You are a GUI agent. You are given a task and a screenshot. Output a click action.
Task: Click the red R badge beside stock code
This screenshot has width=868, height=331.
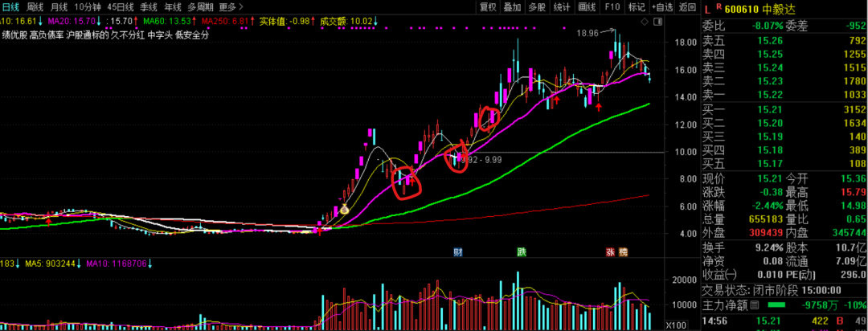[x=719, y=6]
